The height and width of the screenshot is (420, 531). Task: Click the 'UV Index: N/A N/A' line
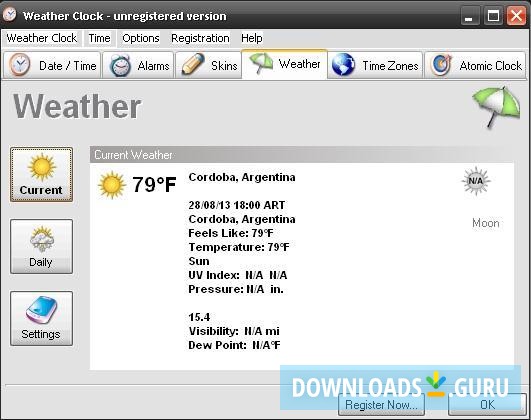coord(238,275)
